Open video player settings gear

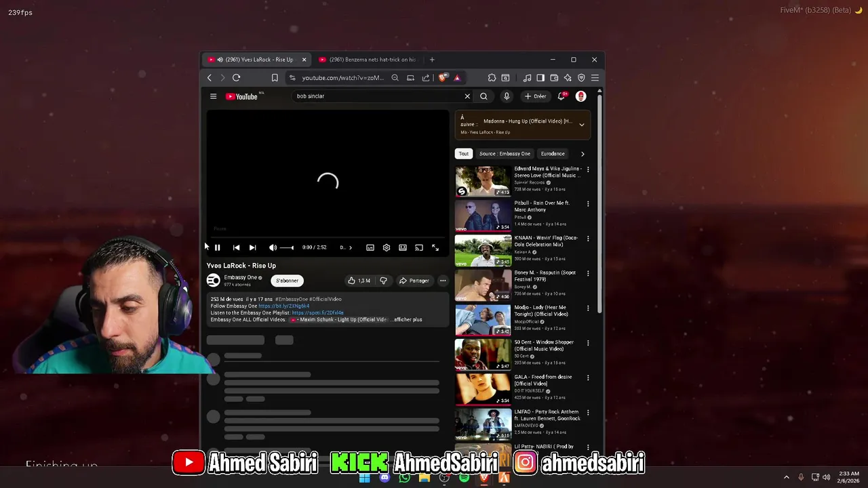coord(387,247)
